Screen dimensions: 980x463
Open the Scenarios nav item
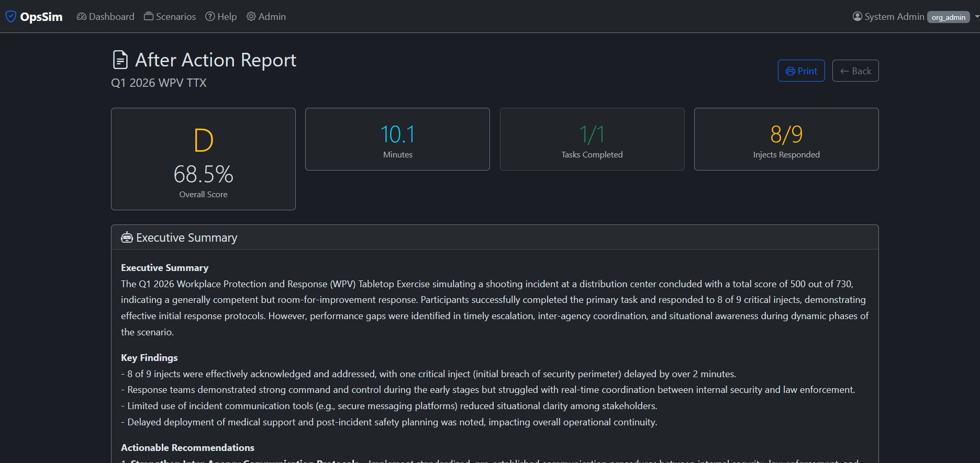tap(170, 17)
